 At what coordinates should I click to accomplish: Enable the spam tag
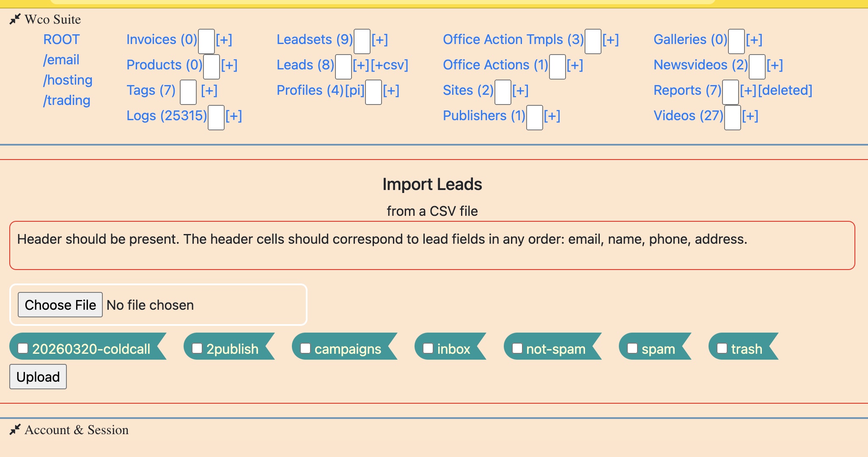click(x=632, y=348)
